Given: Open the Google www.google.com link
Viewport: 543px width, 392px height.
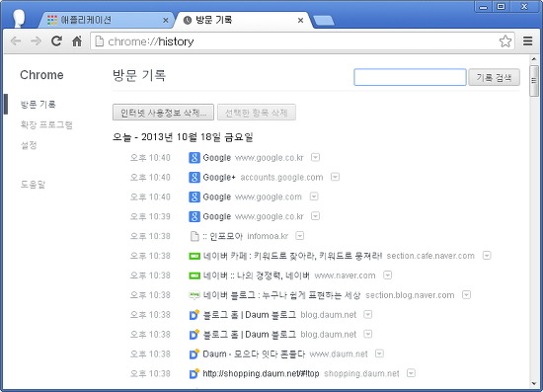Looking at the screenshot, I should [x=217, y=197].
